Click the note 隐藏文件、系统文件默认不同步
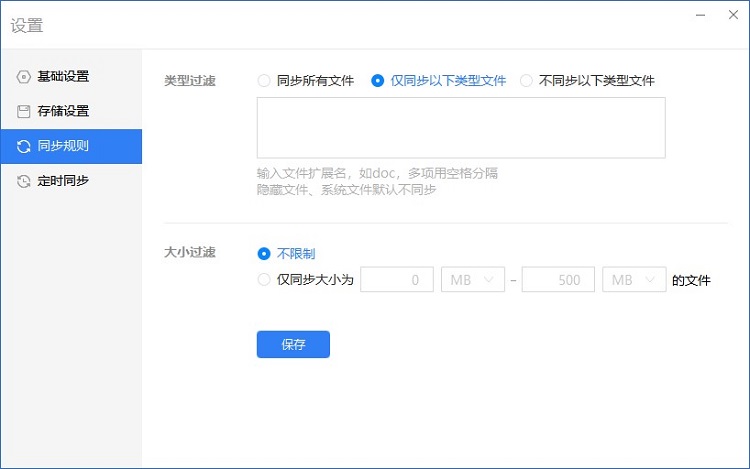Screen dimensions: 750x469 point(346,190)
